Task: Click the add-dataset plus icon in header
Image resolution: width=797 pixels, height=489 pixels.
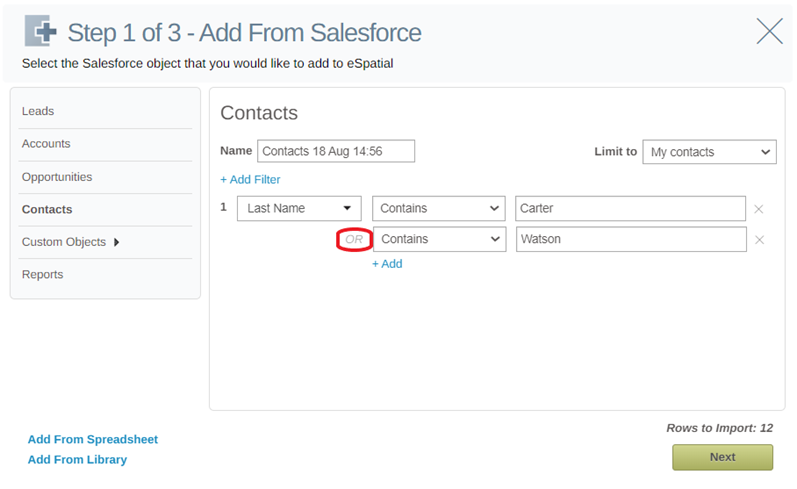Action: pos(41,31)
